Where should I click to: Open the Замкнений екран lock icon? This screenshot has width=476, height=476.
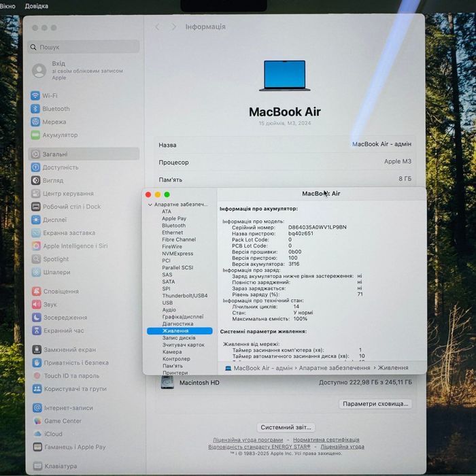point(37,350)
